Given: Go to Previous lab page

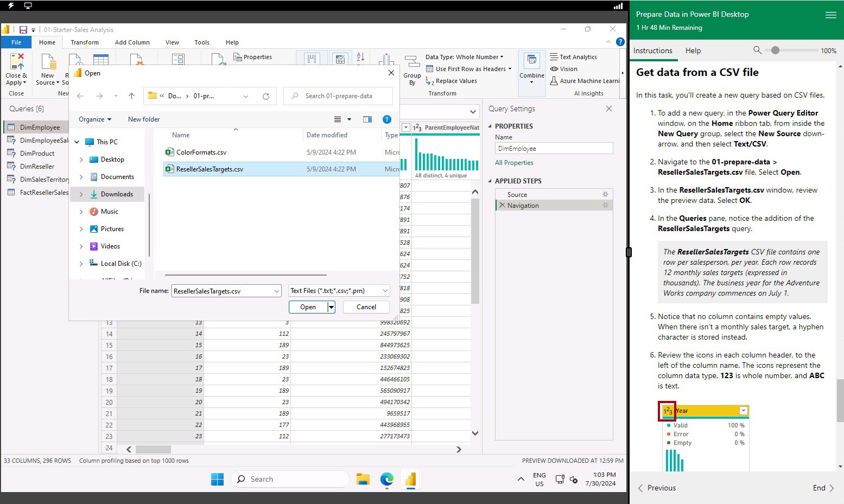Looking at the screenshot, I should 657,488.
